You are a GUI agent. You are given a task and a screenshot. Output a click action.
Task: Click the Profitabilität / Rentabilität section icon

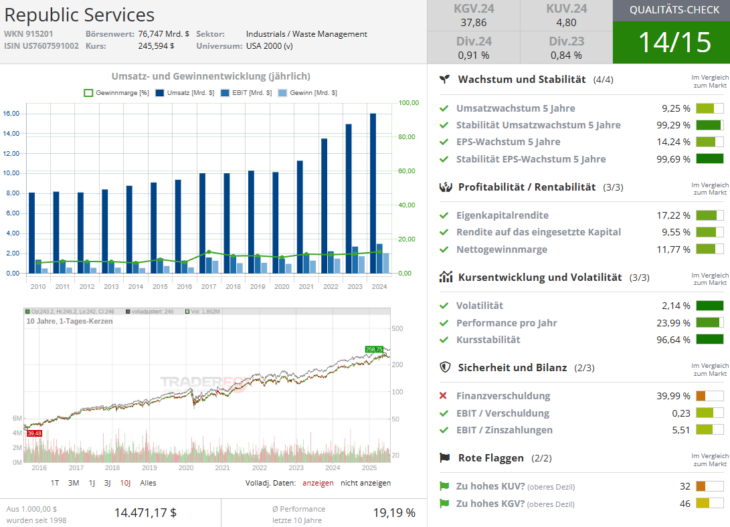(446, 187)
